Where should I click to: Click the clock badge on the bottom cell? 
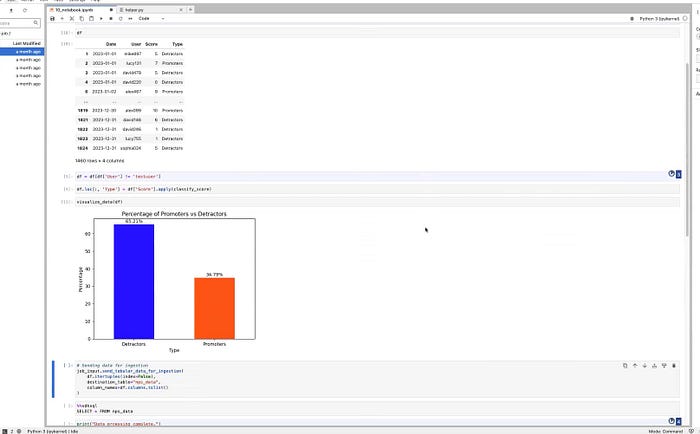(x=671, y=421)
